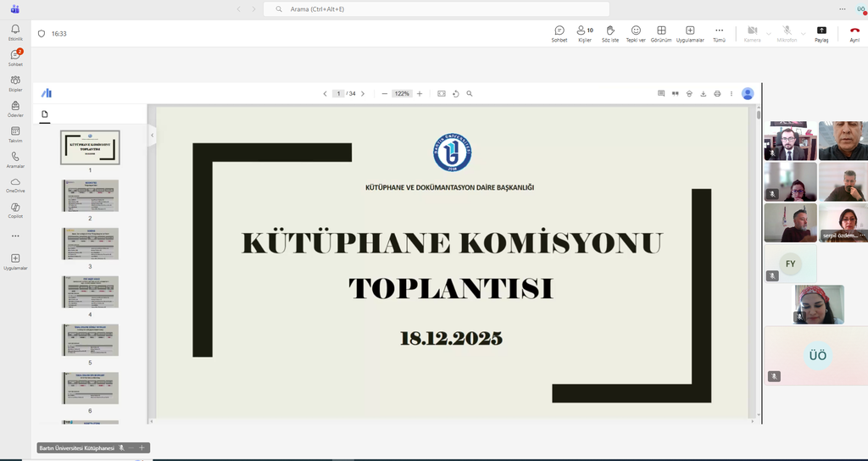This screenshot has width=868, height=461.
Task: Rotate the PDF document view
Action: (x=455, y=94)
